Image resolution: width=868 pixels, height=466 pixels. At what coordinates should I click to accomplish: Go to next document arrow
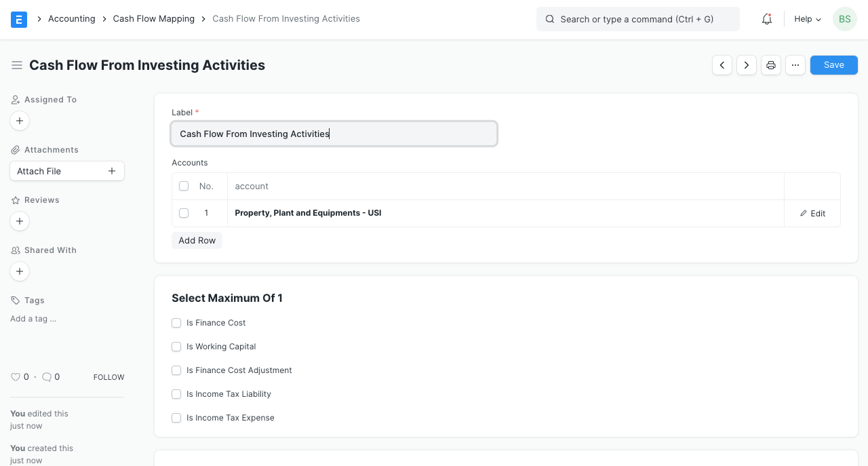click(747, 65)
